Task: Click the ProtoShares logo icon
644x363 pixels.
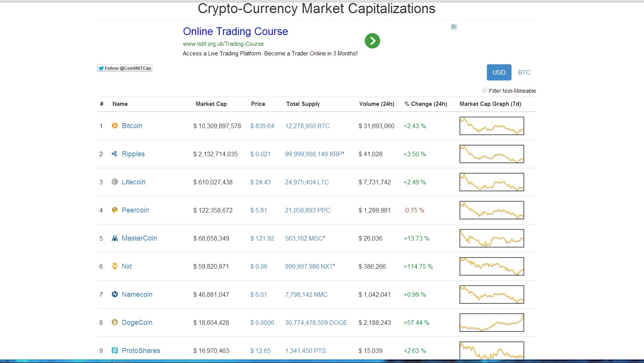Action: point(114,350)
